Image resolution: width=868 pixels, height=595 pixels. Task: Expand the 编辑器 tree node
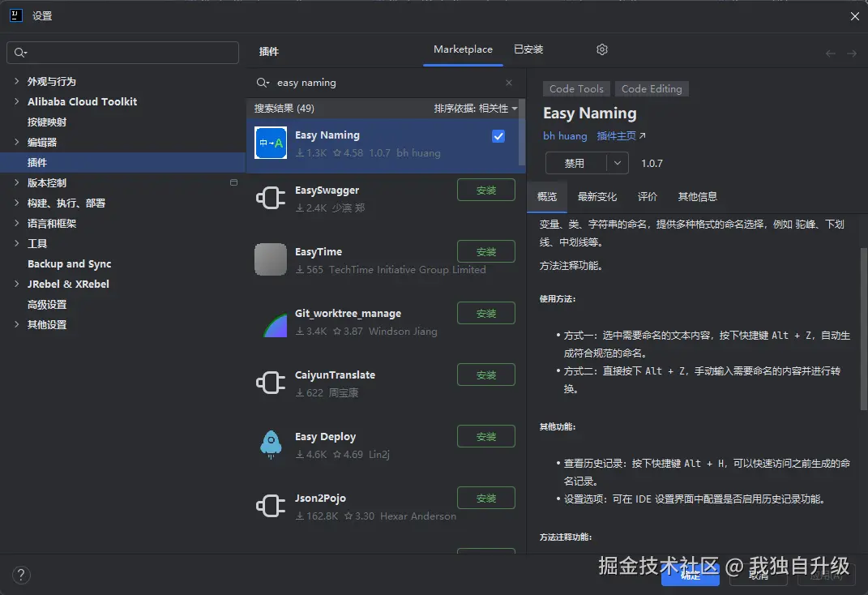(16, 142)
